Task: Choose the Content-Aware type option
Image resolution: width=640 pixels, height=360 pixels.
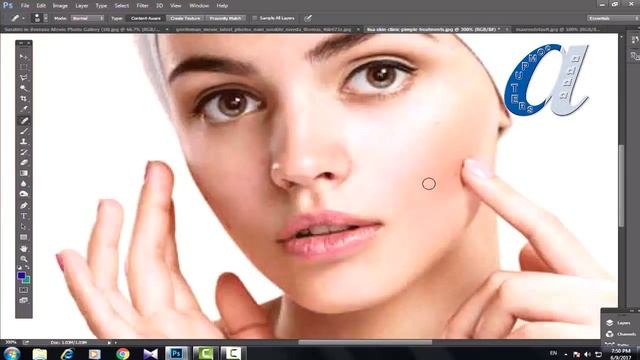Action: tap(146, 18)
